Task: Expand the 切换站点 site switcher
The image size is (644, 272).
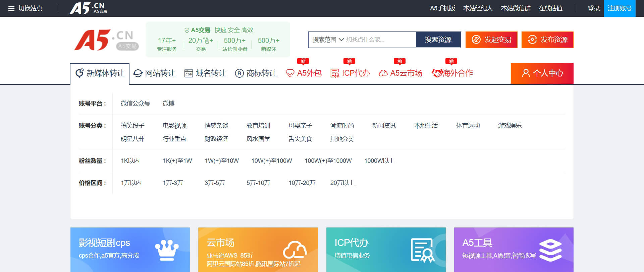Action: tap(25, 8)
